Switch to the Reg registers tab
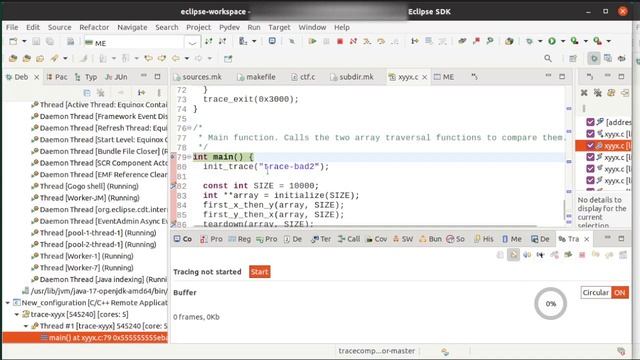 (x=240, y=239)
